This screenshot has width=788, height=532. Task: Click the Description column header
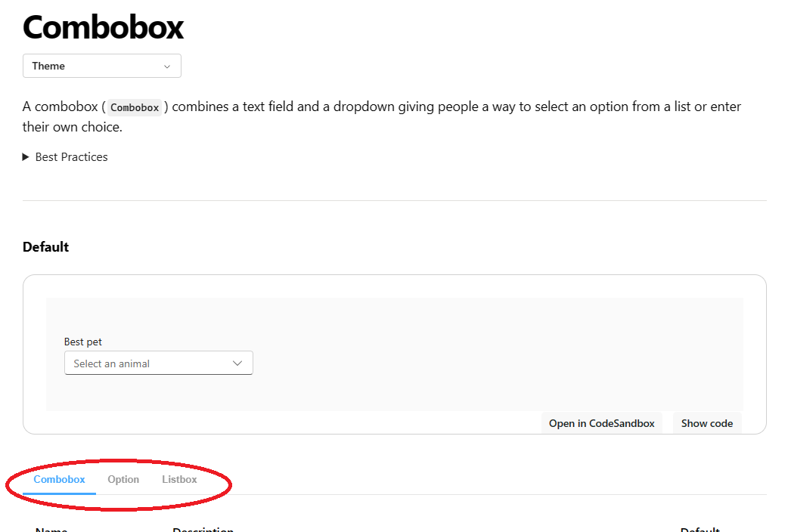click(203, 529)
